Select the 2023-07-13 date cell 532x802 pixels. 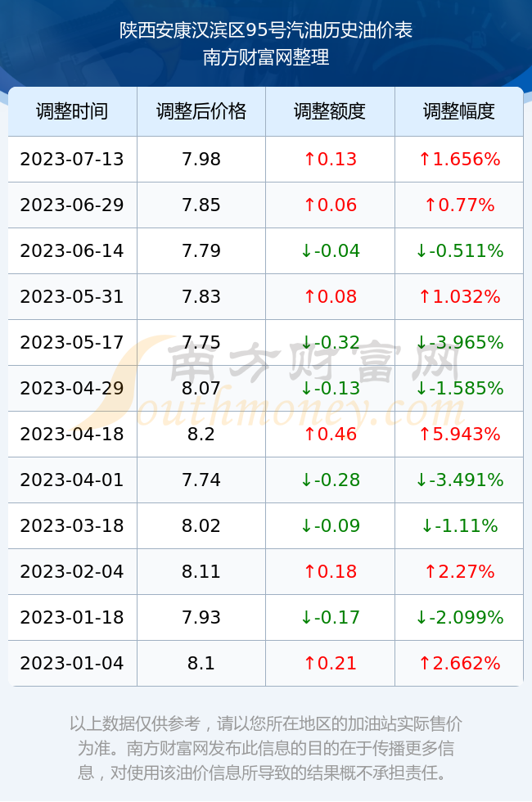pos(72,159)
